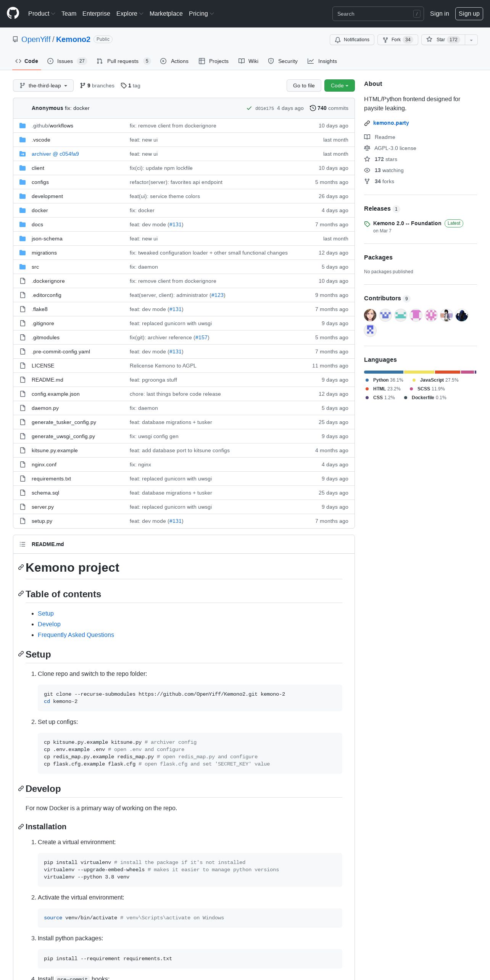Viewport: 490px width, 980px height.
Task: Click the Sign up button
Action: click(x=469, y=13)
